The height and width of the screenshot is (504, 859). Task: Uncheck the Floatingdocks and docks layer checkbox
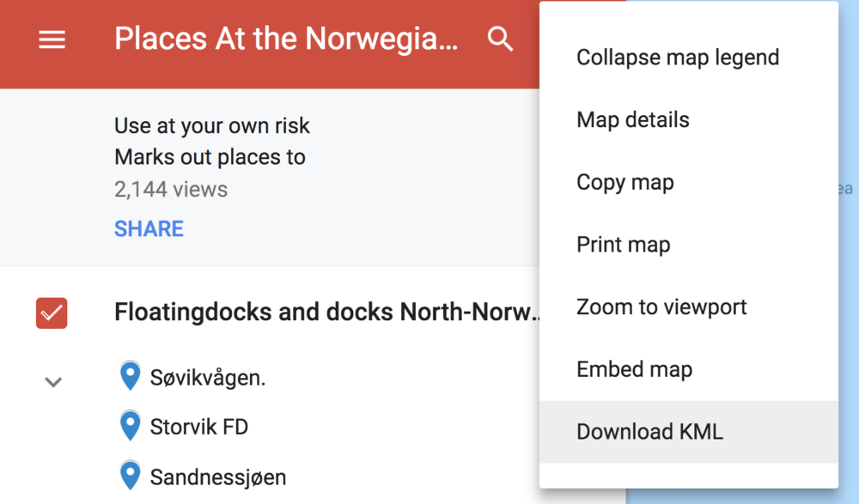tap(52, 313)
